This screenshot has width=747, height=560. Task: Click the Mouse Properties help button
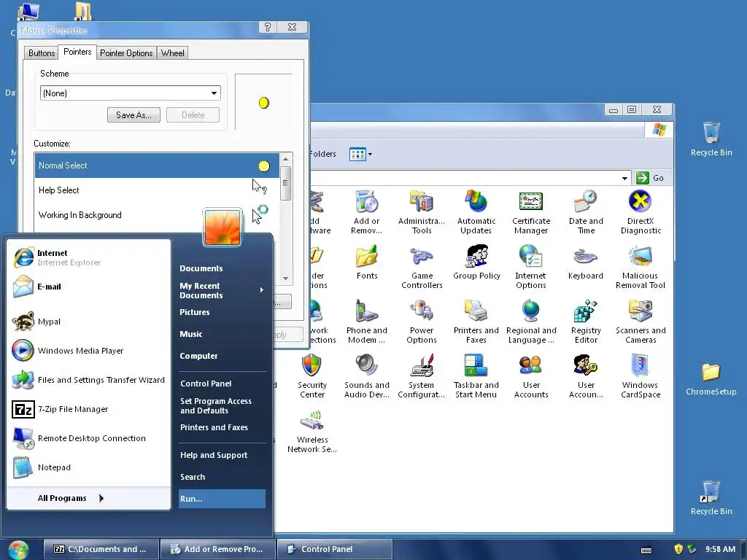[x=267, y=27]
